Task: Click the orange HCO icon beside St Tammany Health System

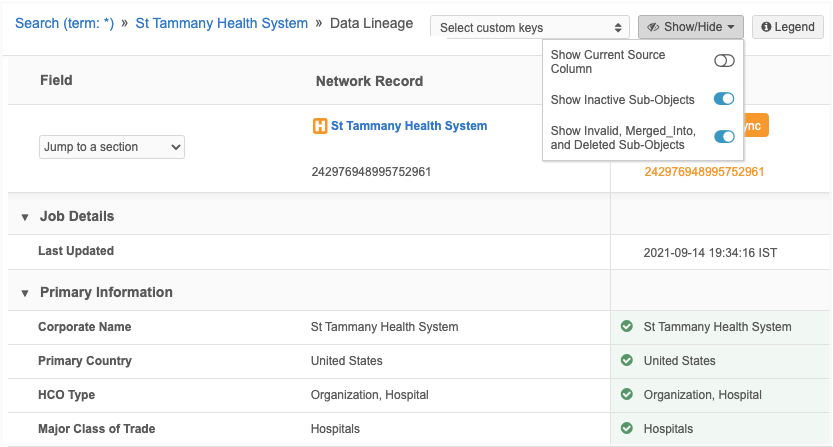Action: [320, 127]
